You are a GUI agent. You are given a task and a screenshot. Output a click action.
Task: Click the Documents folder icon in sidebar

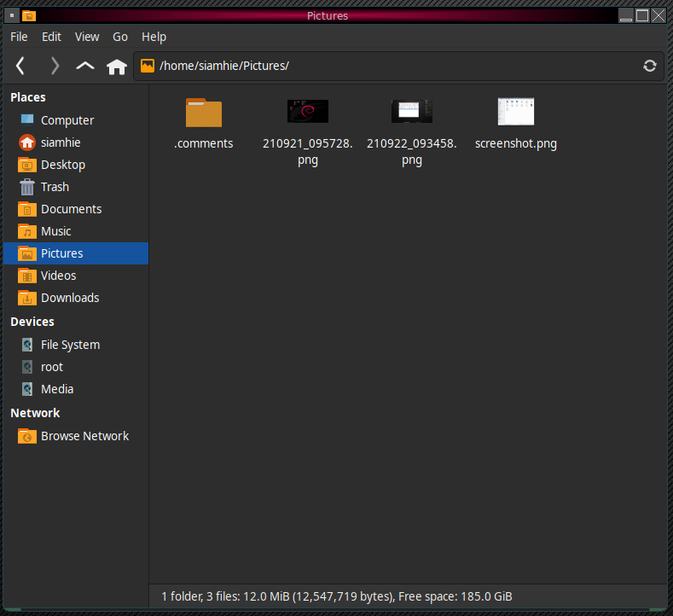[x=27, y=209]
